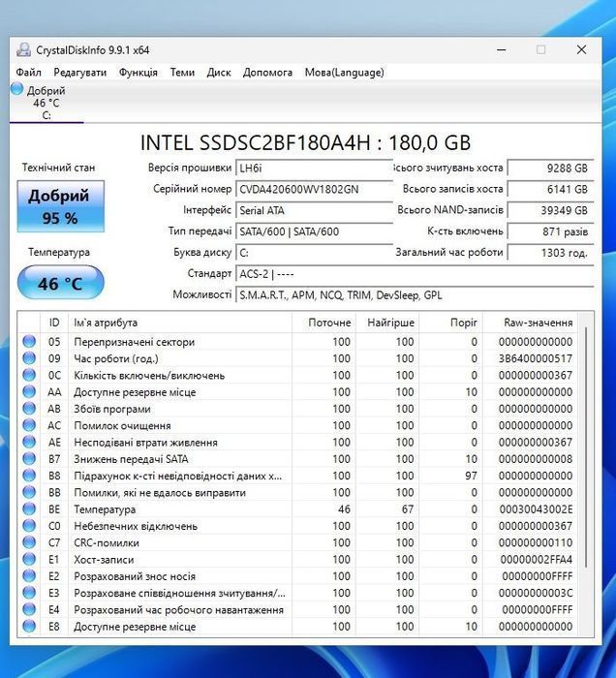Click the Поточне column header
The width and height of the screenshot is (616, 678).
tap(323, 323)
